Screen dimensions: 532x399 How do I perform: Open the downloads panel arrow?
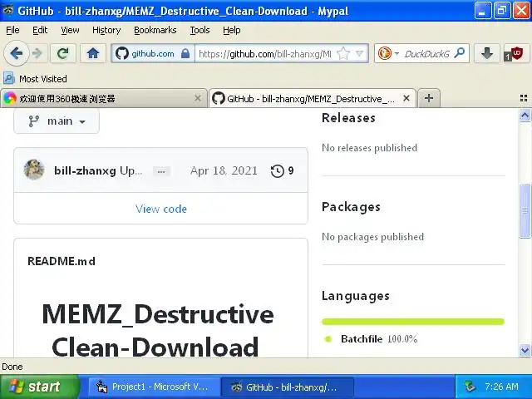[x=487, y=53]
